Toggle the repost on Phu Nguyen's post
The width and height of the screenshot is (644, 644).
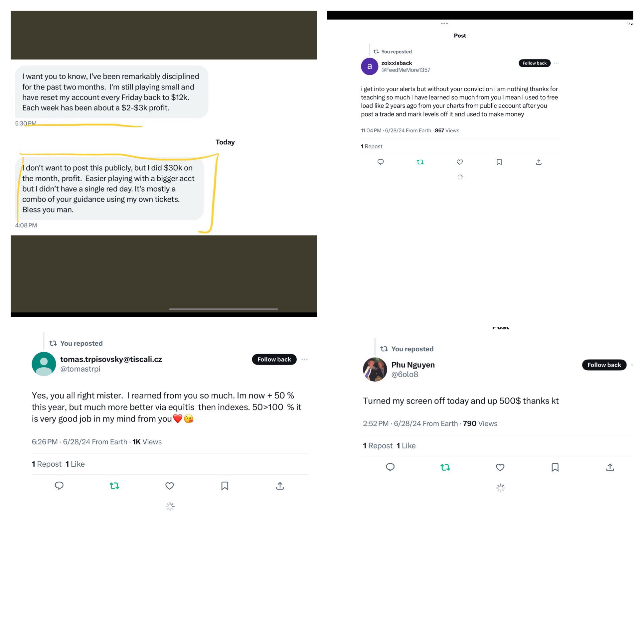click(x=445, y=467)
